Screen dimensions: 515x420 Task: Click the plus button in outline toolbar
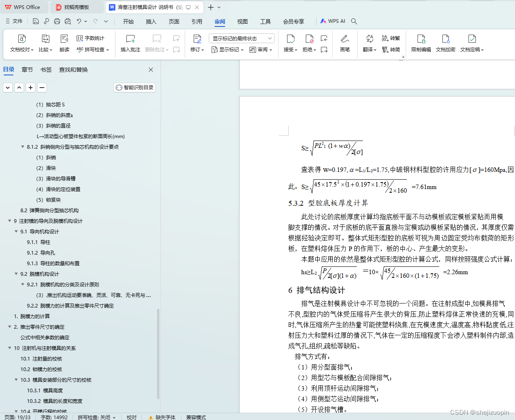point(31,87)
